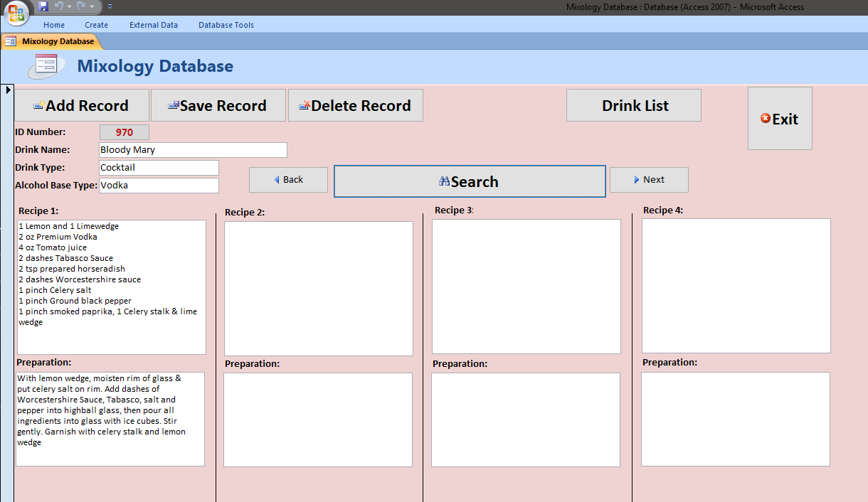Click the Save icon in Quick Access Toolbar
This screenshot has height=502, width=868.
[43, 6]
